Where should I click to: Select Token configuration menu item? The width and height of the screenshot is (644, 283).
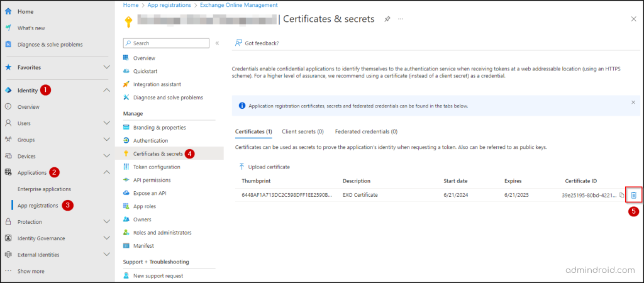coord(157,167)
